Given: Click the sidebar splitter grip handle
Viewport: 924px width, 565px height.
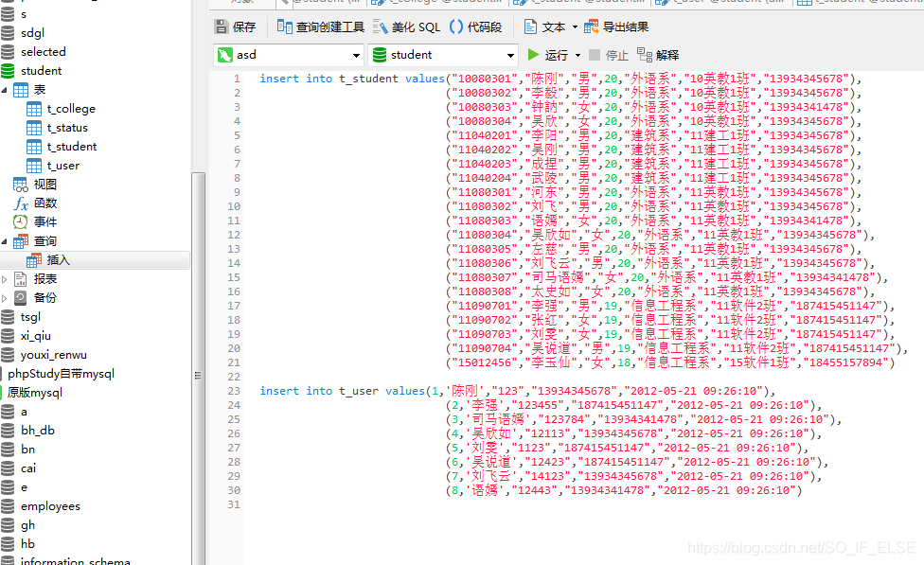Looking at the screenshot, I should (198, 376).
